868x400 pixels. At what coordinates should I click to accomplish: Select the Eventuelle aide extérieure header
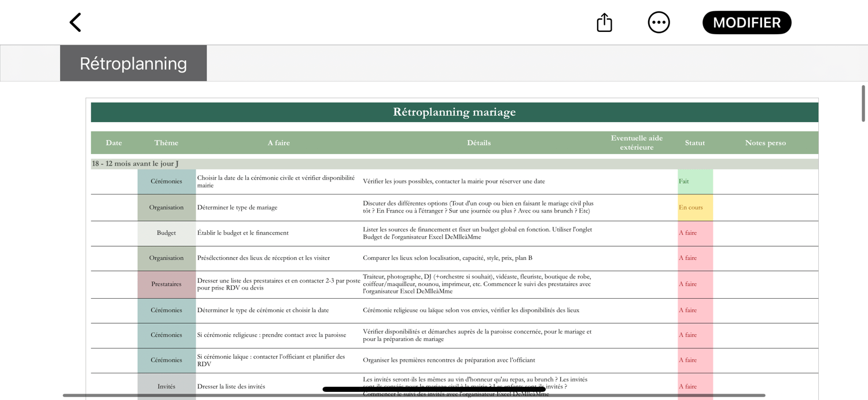point(637,143)
